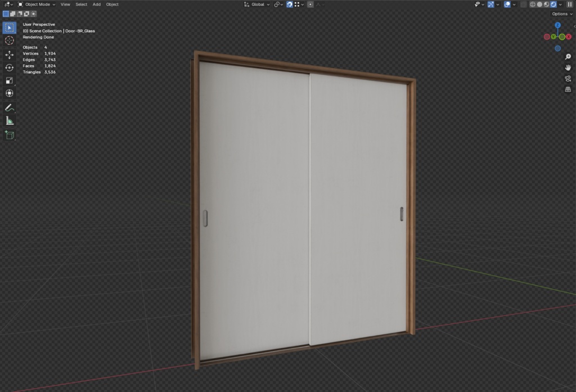Switch perspective/orthographic projection grid icon
The image size is (576, 392).
point(568,89)
